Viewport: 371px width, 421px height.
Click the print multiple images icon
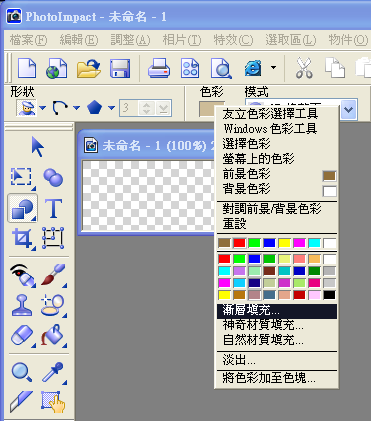coord(190,68)
